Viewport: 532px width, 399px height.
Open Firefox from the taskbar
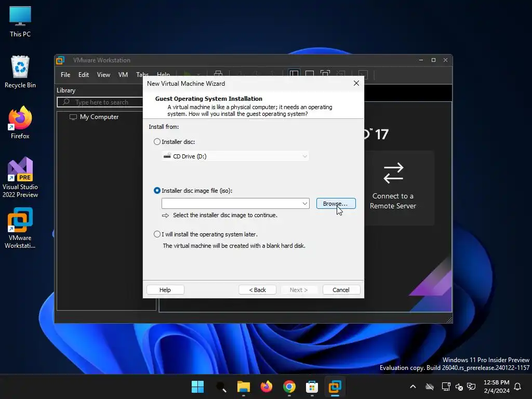(x=267, y=387)
